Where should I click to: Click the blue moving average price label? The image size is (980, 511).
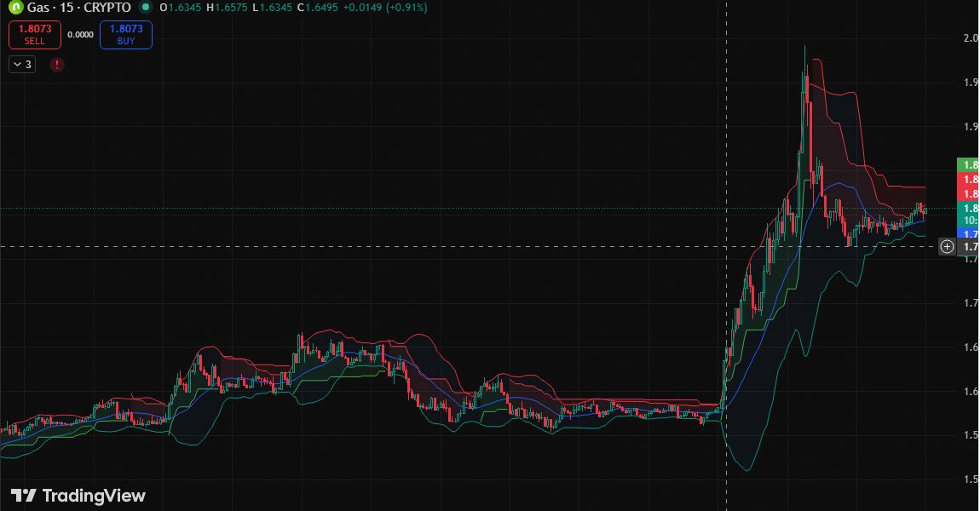[x=968, y=234]
